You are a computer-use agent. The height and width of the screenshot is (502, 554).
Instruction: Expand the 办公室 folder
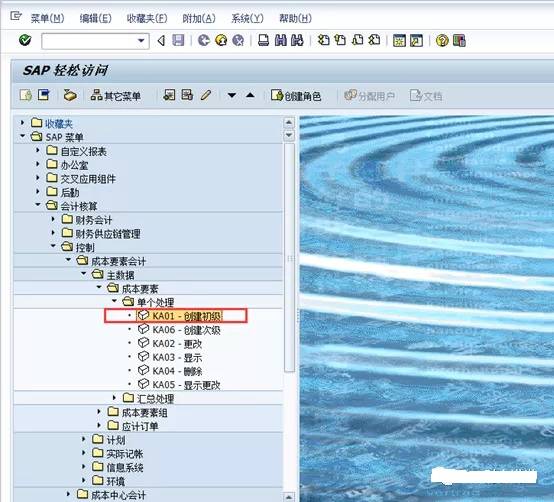tap(37, 164)
